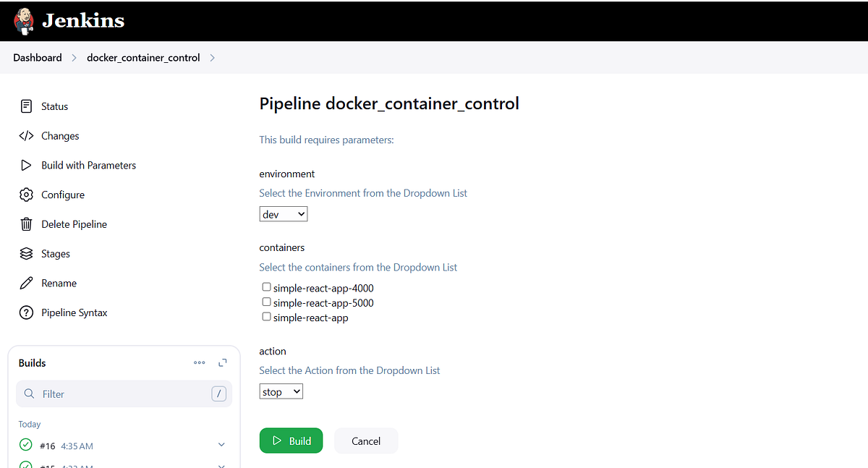
Task: Select the simple-react-app container
Action: 266,316
